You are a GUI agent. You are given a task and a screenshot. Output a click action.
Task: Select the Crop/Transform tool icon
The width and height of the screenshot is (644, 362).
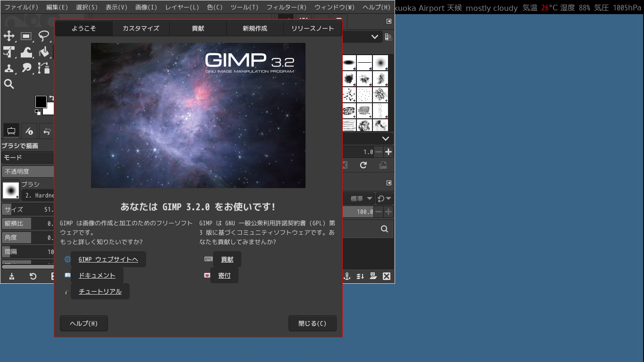pyautogui.click(x=9, y=52)
